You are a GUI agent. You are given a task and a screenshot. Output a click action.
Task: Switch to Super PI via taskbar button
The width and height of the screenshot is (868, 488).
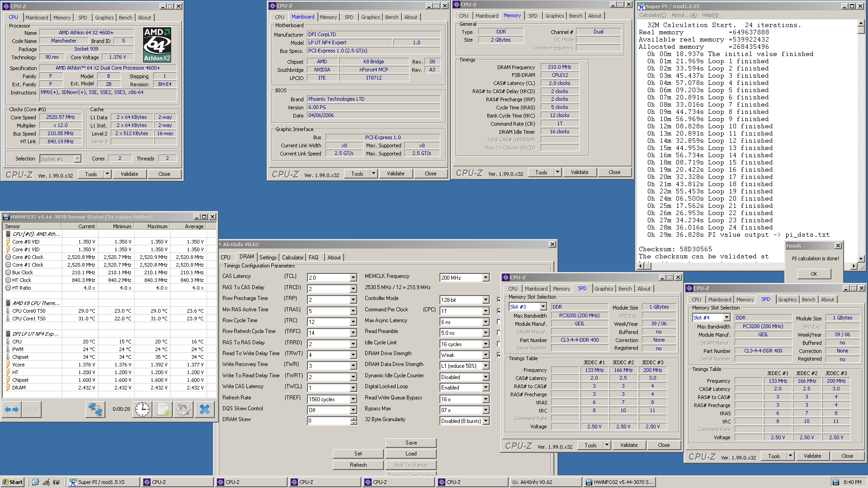(x=103, y=482)
